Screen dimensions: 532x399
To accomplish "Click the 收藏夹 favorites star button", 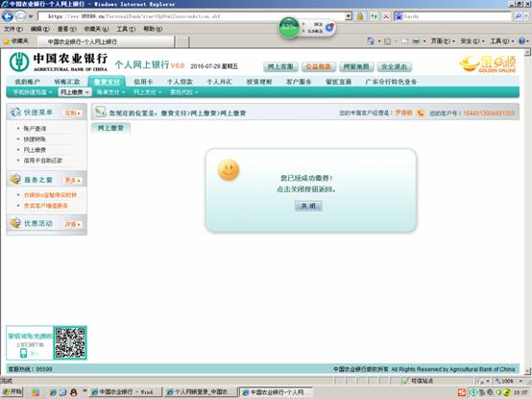I will pos(16,41).
